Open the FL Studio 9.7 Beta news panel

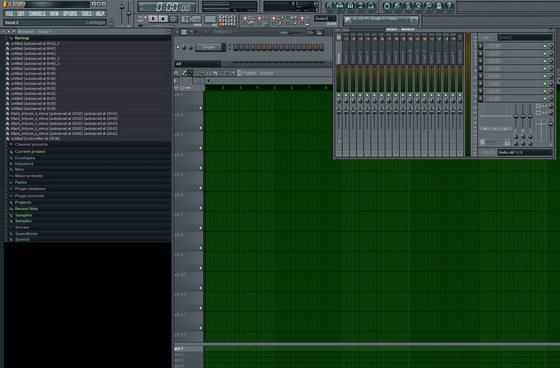coord(381,21)
